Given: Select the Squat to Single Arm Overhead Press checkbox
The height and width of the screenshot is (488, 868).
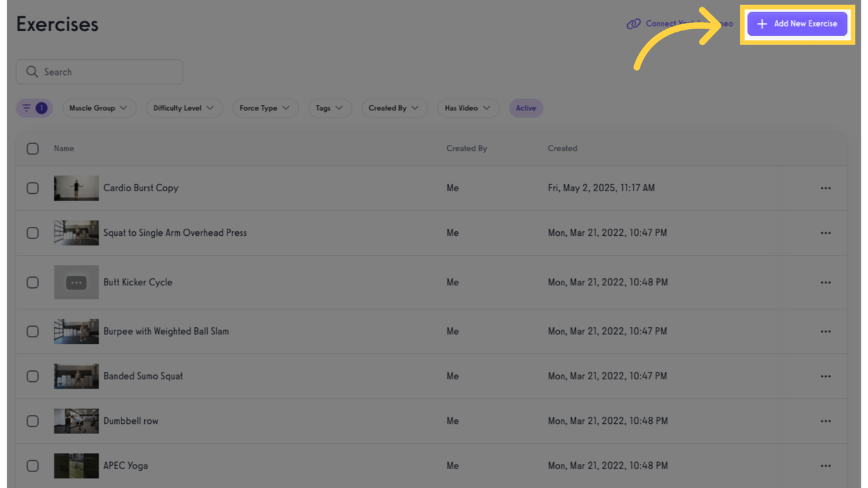Looking at the screenshot, I should (32, 233).
